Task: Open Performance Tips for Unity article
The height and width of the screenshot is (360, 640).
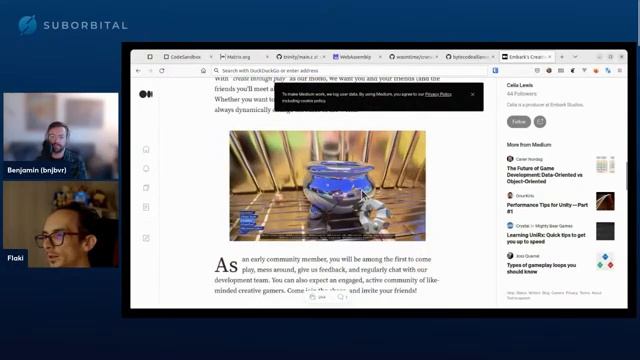Action: pyautogui.click(x=547, y=208)
